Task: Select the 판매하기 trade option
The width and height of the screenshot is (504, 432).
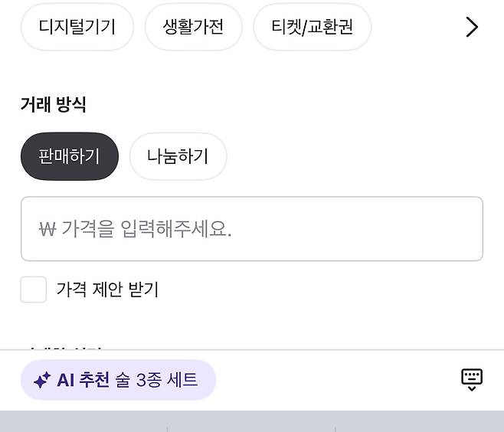Action: pyautogui.click(x=70, y=156)
